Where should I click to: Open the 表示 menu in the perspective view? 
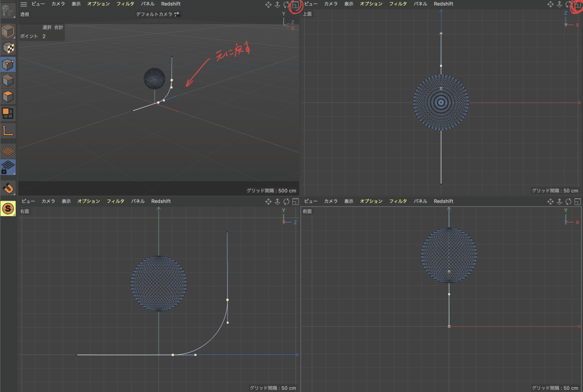(76, 4)
